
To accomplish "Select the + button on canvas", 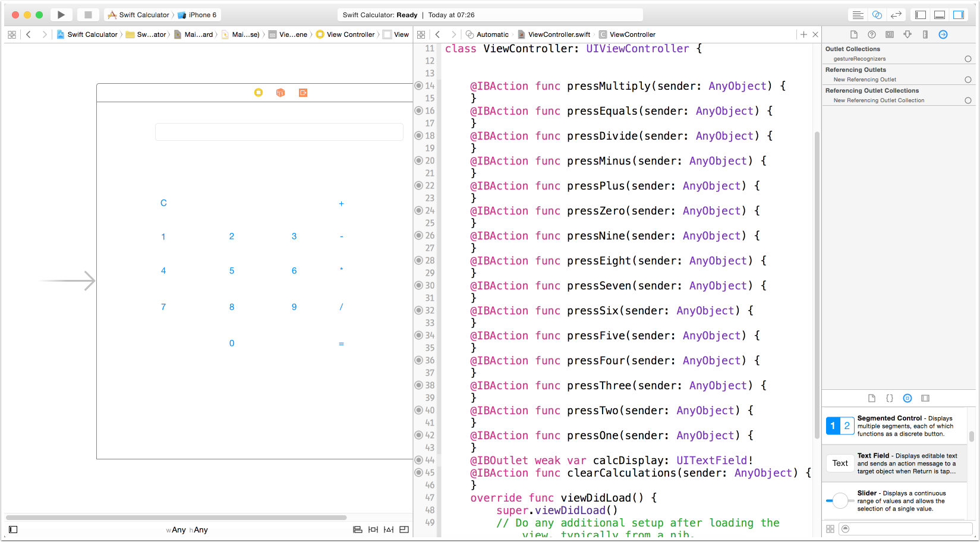I will 341,203.
